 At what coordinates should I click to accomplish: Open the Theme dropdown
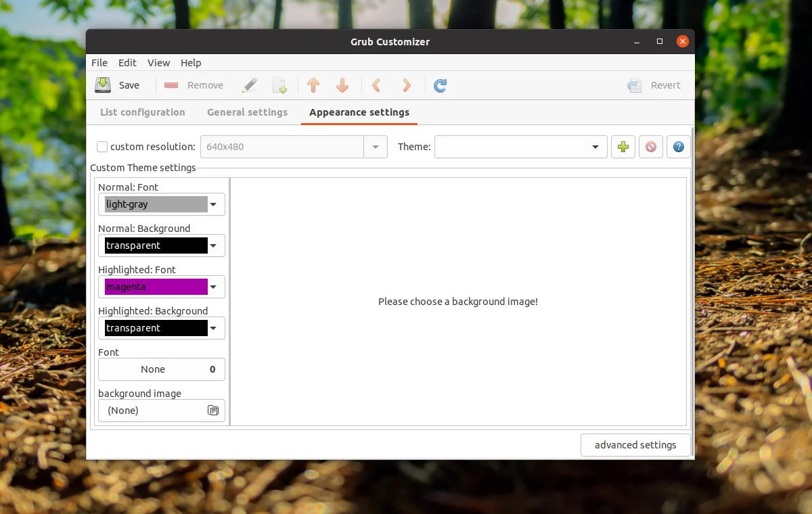pos(520,147)
